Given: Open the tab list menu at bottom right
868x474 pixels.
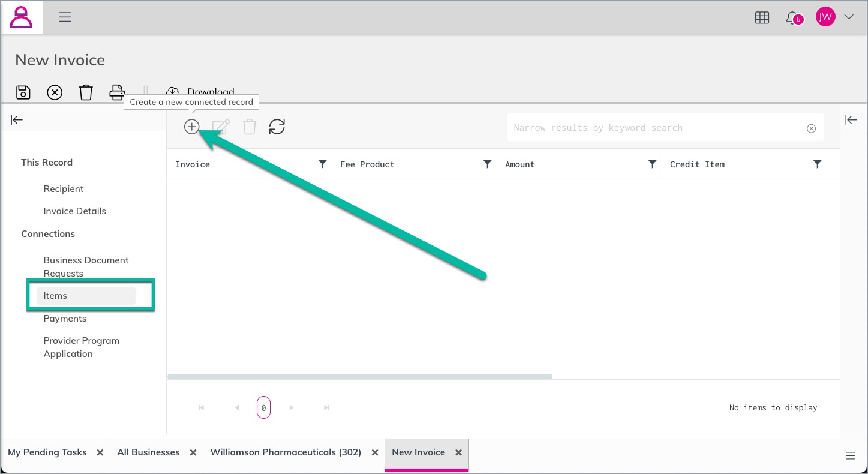Looking at the screenshot, I should [850, 456].
